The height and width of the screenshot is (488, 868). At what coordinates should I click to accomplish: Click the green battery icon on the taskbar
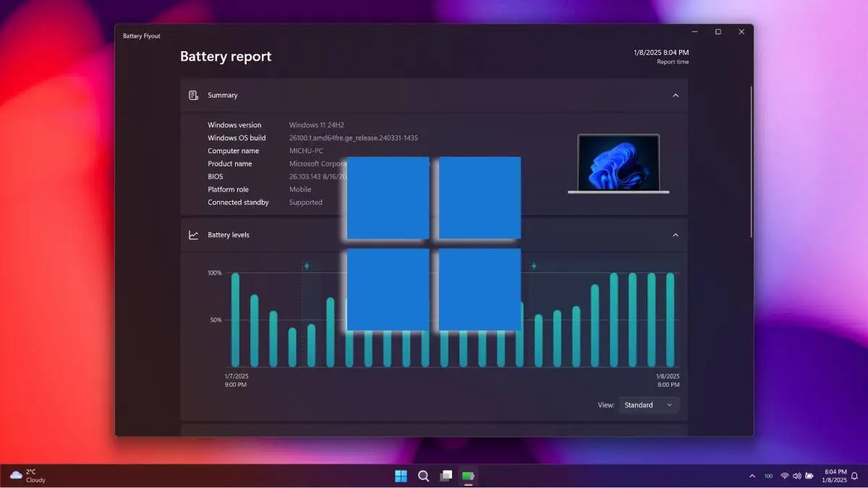tap(468, 476)
